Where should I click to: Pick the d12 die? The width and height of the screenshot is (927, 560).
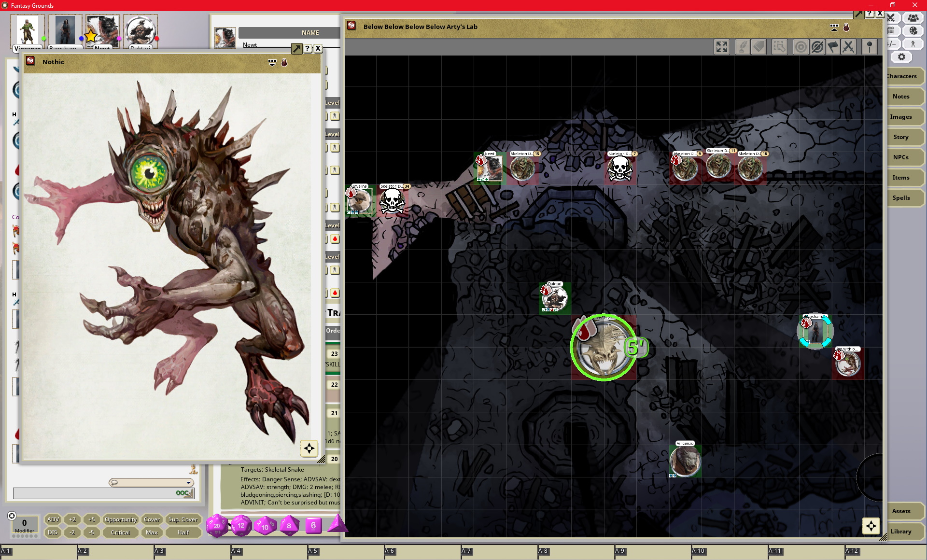point(241,525)
